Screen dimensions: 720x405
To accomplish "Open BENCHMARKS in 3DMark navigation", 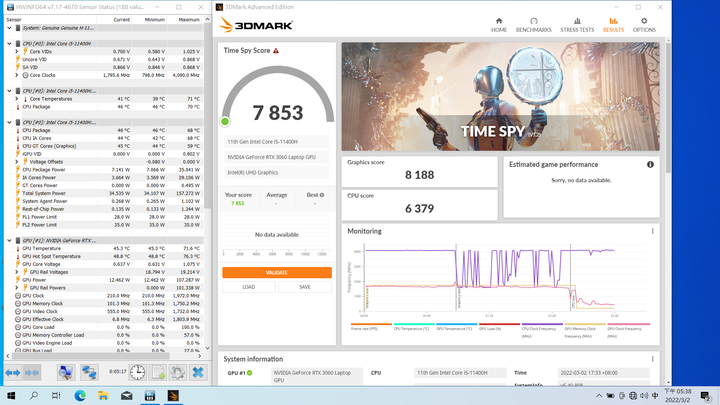I will (x=534, y=25).
